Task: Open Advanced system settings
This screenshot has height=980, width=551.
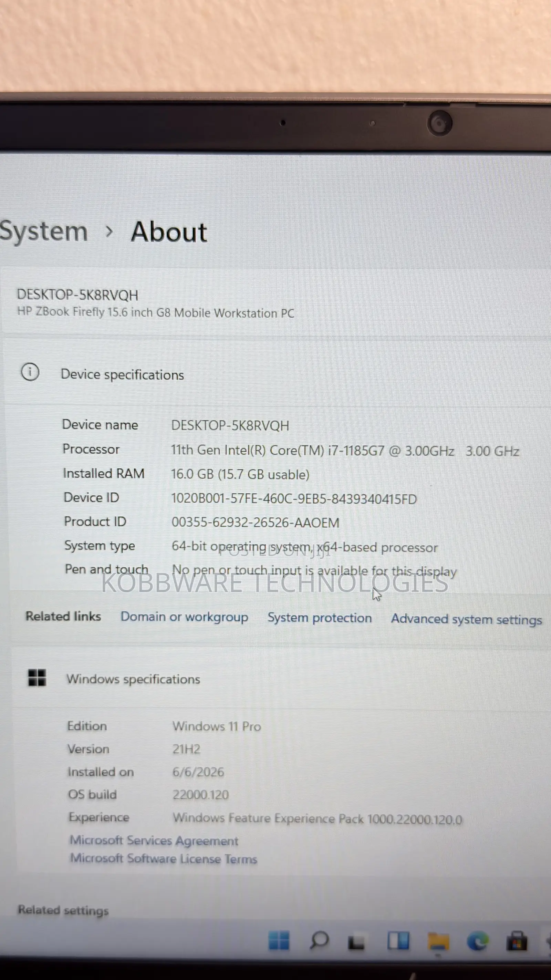Action: 467,619
